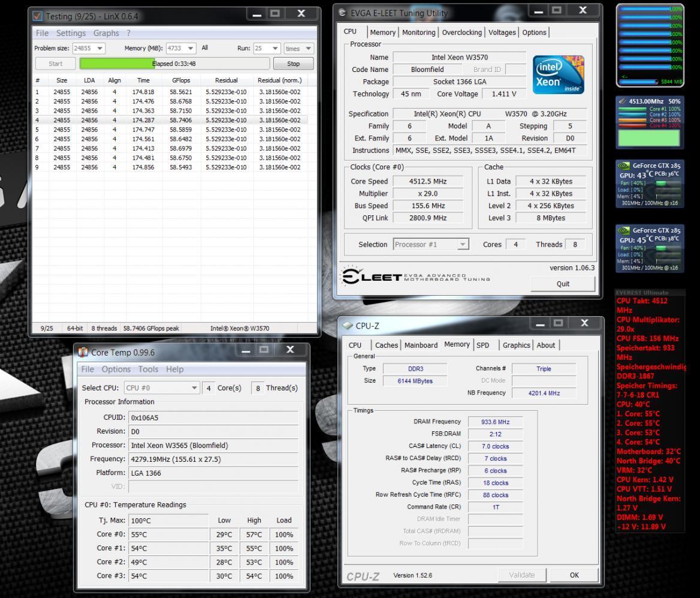Image resolution: width=700 pixels, height=598 pixels.
Task: Click the disabled Start button in LinX
Action: [x=55, y=64]
